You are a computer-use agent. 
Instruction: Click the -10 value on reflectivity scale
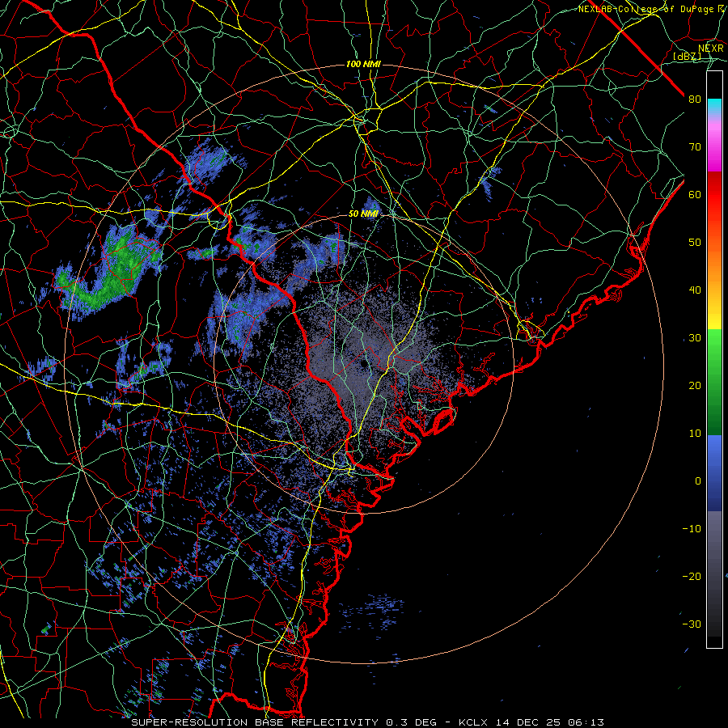coord(692,529)
